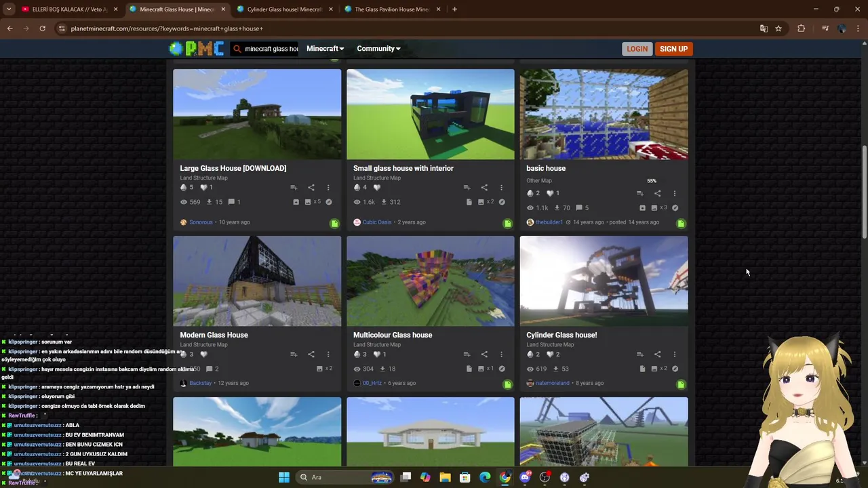
Task: Reload the page with the browser refresh button
Action: pyautogui.click(x=42, y=28)
